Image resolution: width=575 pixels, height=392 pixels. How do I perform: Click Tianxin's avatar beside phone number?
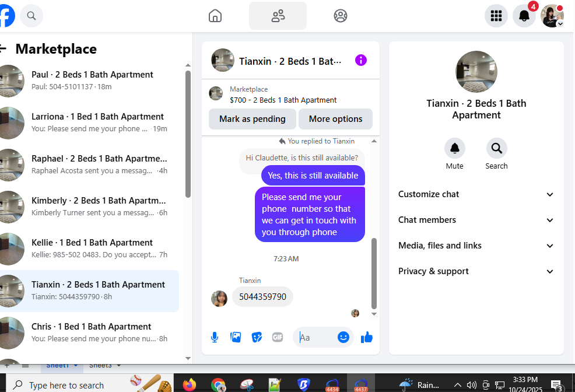click(x=219, y=299)
